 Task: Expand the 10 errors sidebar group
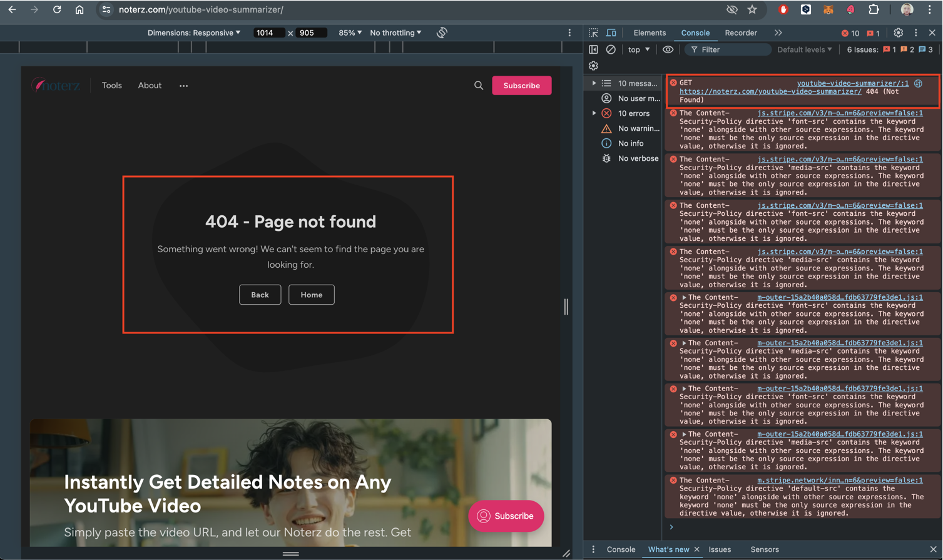(x=594, y=113)
